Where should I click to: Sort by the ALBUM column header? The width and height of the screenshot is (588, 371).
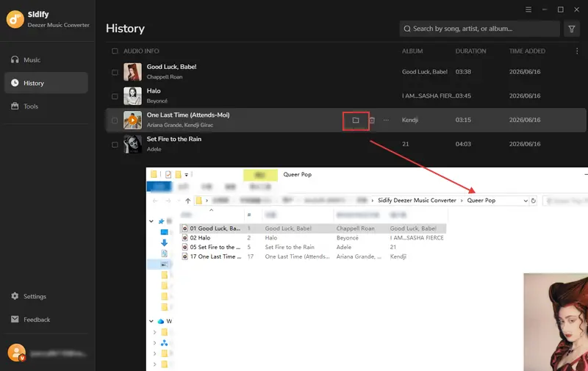pos(412,51)
